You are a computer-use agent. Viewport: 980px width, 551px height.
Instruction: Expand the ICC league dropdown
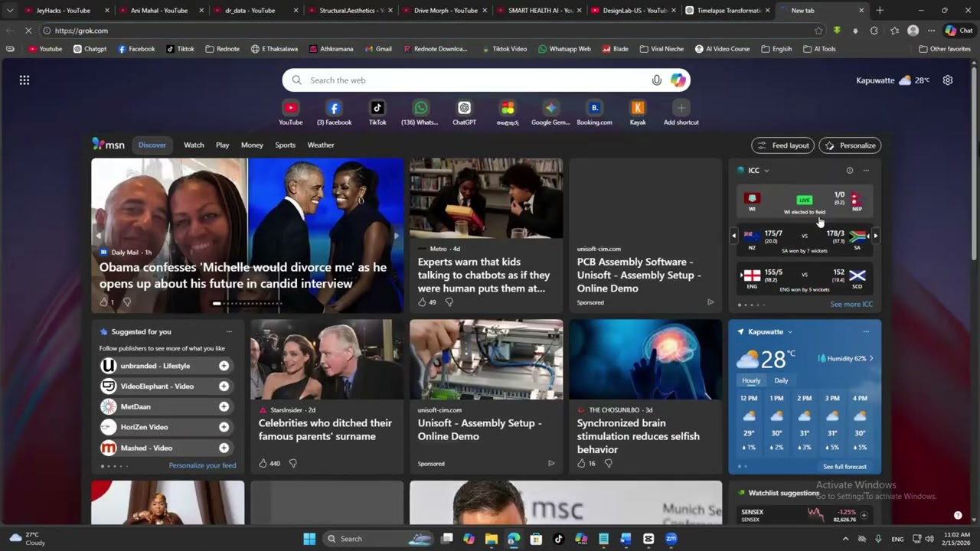[x=766, y=171]
